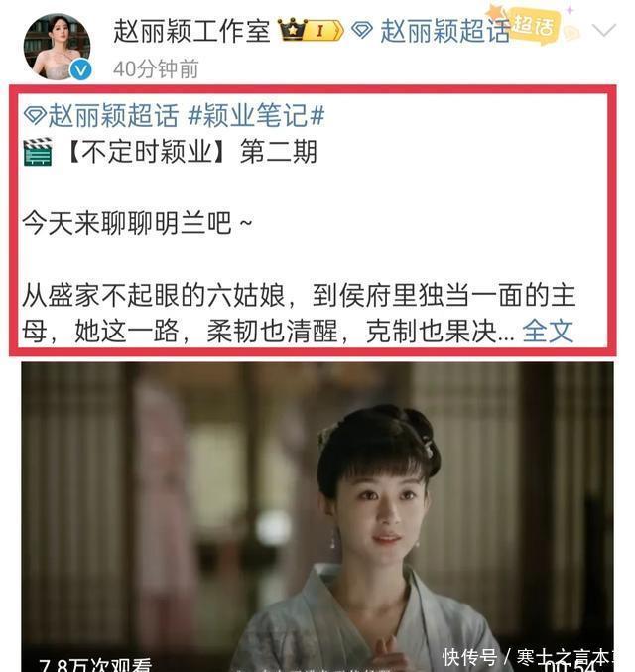
Task: Expand full post text via 全文
Action: pyautogui.click(x=548, y=331)
